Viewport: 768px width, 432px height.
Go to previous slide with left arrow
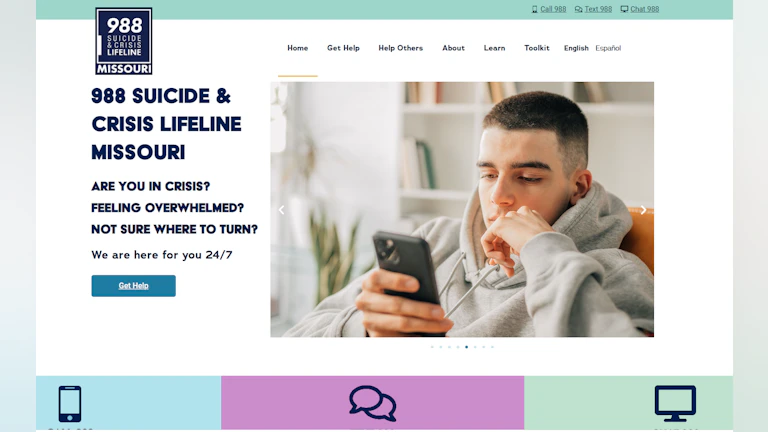click(x=282, y=210)
